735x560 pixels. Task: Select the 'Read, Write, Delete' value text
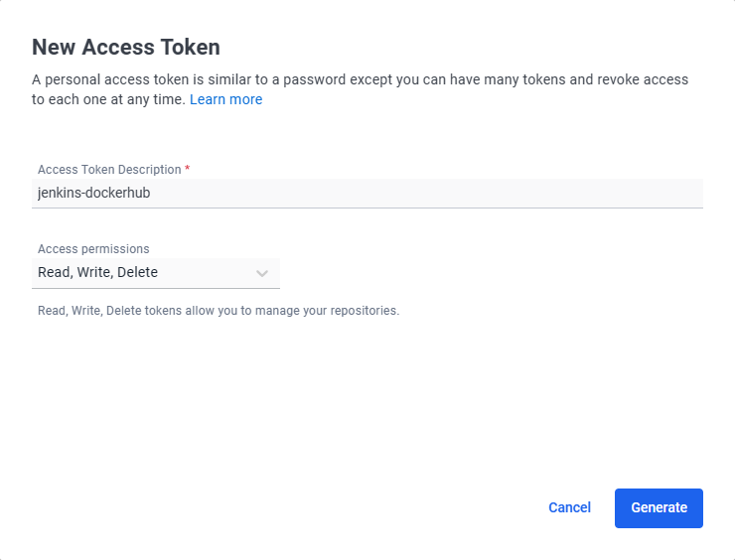(97, 272)
